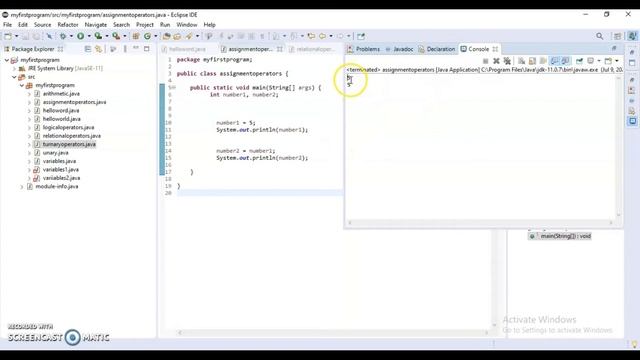Toggle Word Wrap in Console toolbar
Viewport: 640px width, 360px height.
tap(543, 61)
